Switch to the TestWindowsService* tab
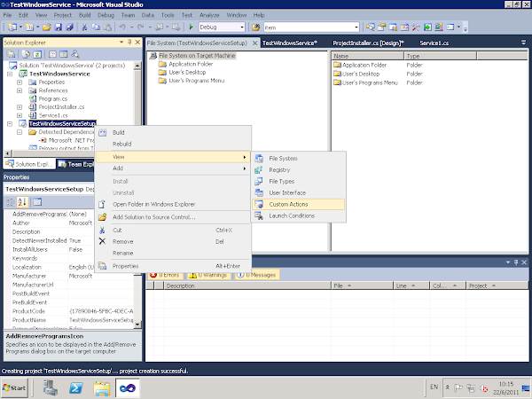 pos(289,43)
